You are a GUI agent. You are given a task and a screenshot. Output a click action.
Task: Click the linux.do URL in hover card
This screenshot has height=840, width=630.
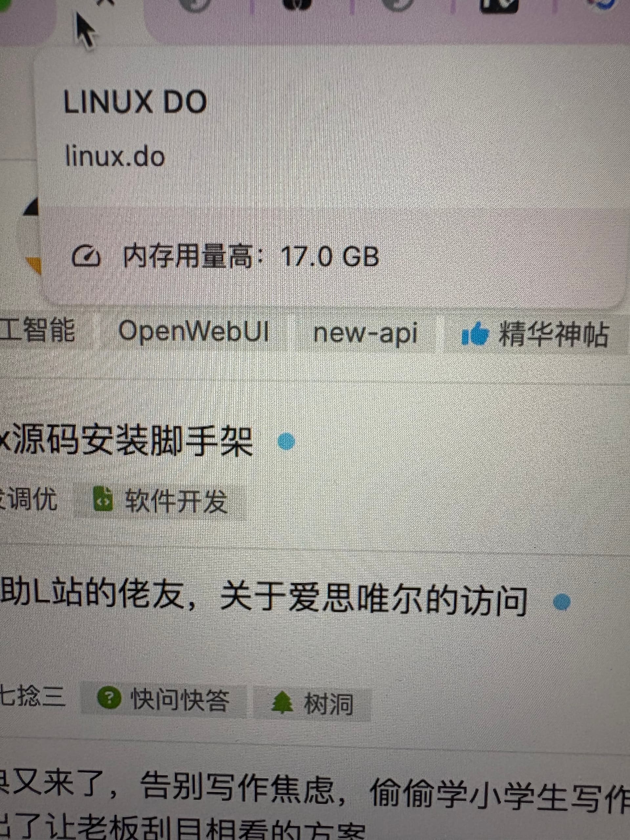(x=115, y=156)
